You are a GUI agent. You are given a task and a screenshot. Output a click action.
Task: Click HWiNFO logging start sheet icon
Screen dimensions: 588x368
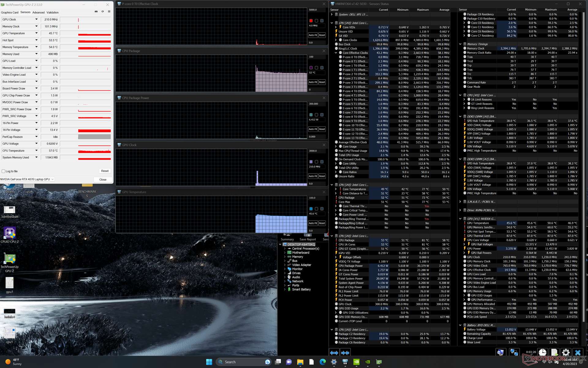click(x=554, y=352)
